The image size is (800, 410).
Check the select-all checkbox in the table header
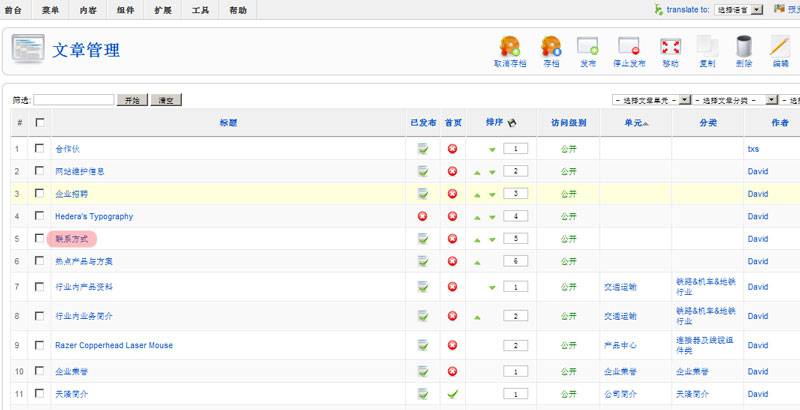[40, 123]
